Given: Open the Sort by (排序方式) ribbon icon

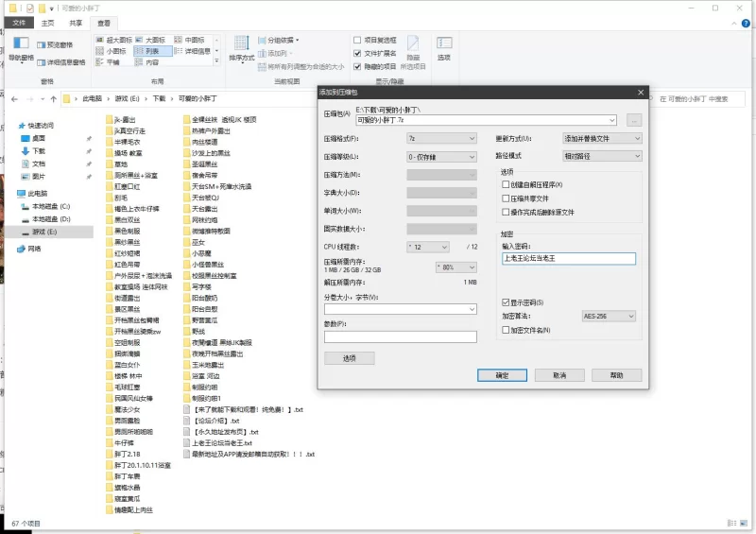Looking at the screenshot, I should coord(241,48).
